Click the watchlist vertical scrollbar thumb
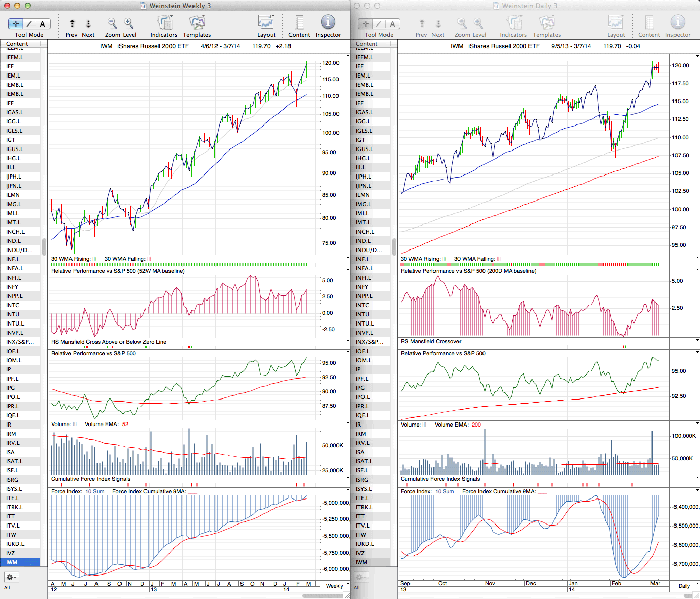 click(44, 246)
